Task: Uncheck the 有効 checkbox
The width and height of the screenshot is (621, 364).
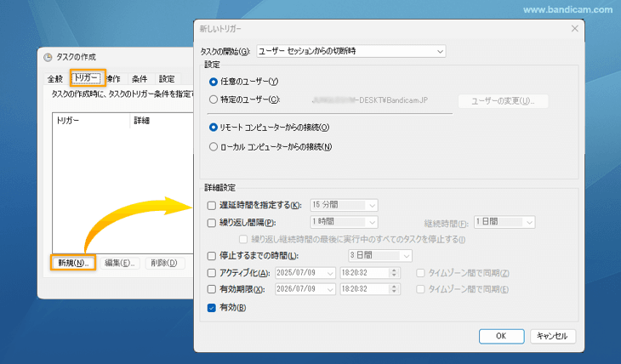Action: [x=212, y=308]
